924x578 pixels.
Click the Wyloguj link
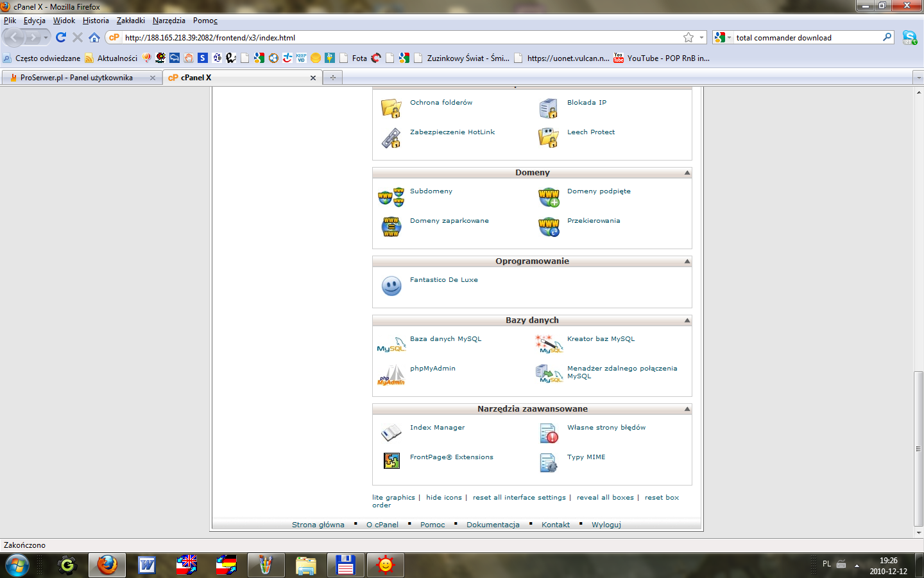tap(606, 525)
